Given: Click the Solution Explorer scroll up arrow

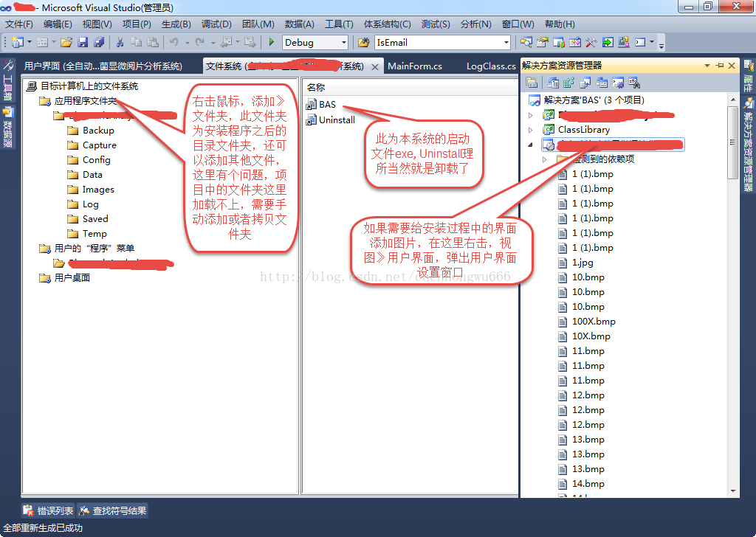Looking at the screenshot, I should click(733, 100).
